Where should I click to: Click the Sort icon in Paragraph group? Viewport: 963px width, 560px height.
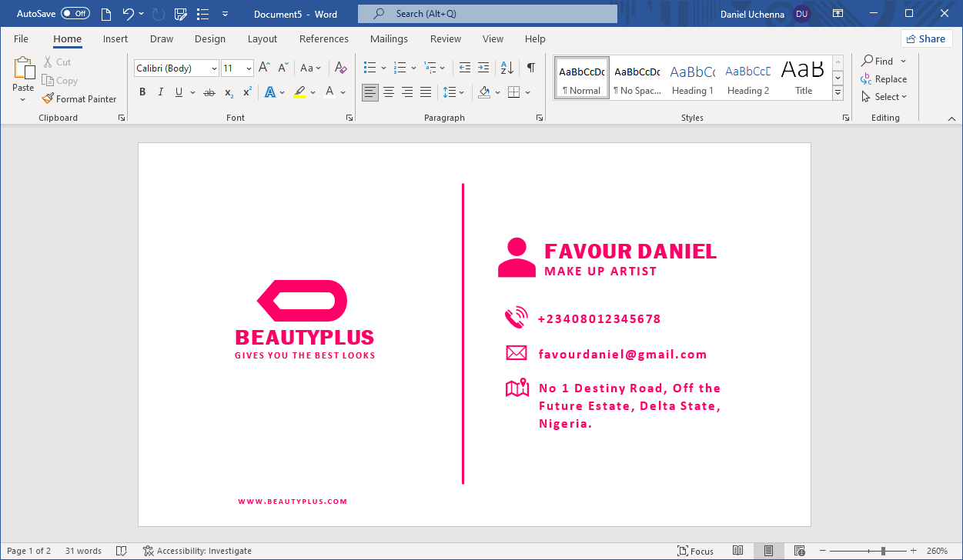coord(506,68)
